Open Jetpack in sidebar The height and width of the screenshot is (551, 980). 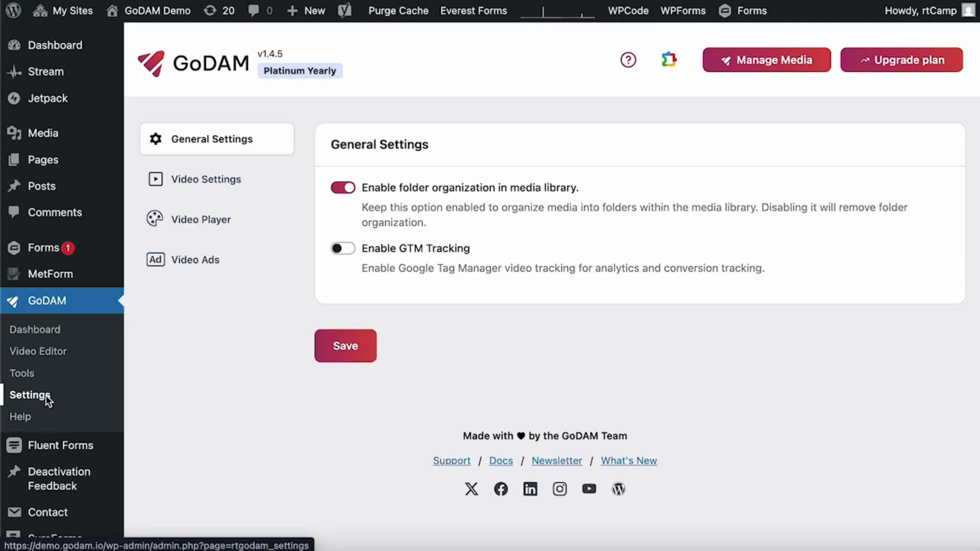point(47,98)
